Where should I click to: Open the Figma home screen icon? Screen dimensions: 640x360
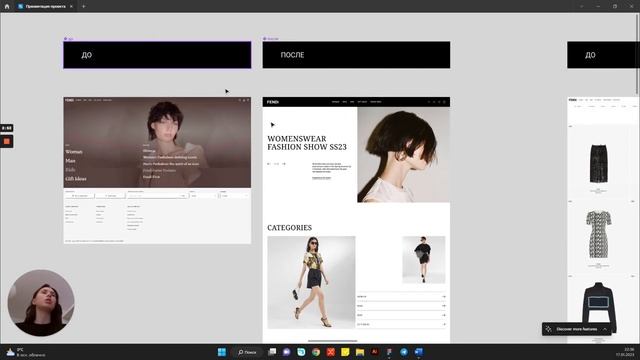coord(7,7)
